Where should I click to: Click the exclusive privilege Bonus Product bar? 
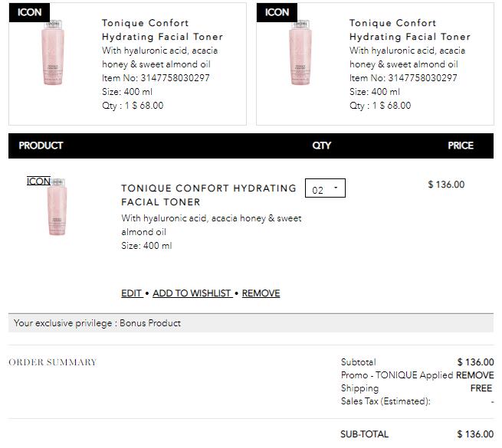tap(251, 323)
